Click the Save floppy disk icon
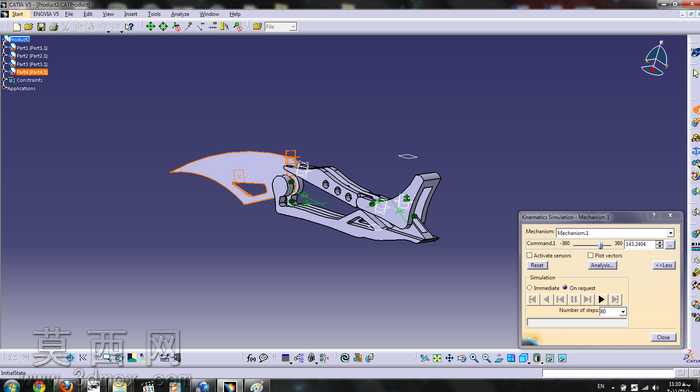 click(x=41, y=27)
